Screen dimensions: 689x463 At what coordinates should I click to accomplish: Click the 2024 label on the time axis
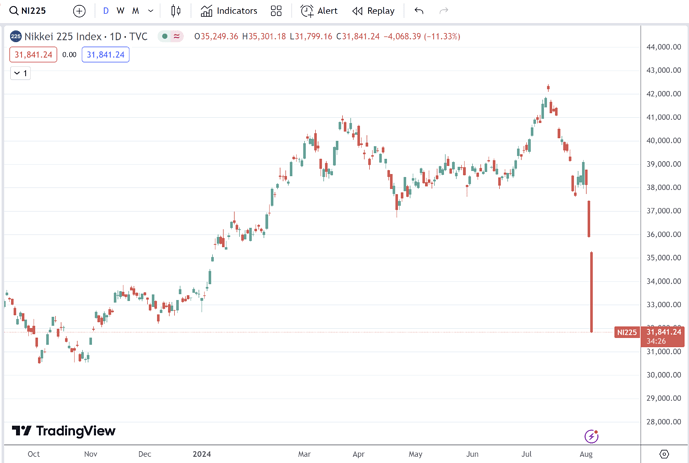coord(202,454)
